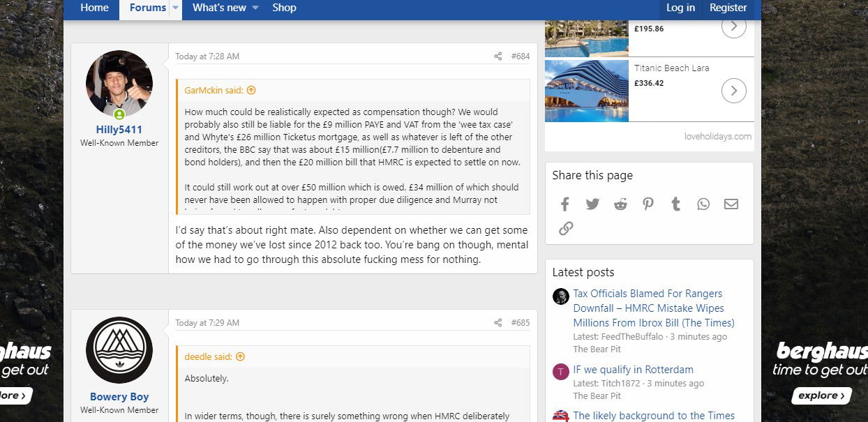Share via email envelope icon
The image size is (868, 422).
(731, 204)
